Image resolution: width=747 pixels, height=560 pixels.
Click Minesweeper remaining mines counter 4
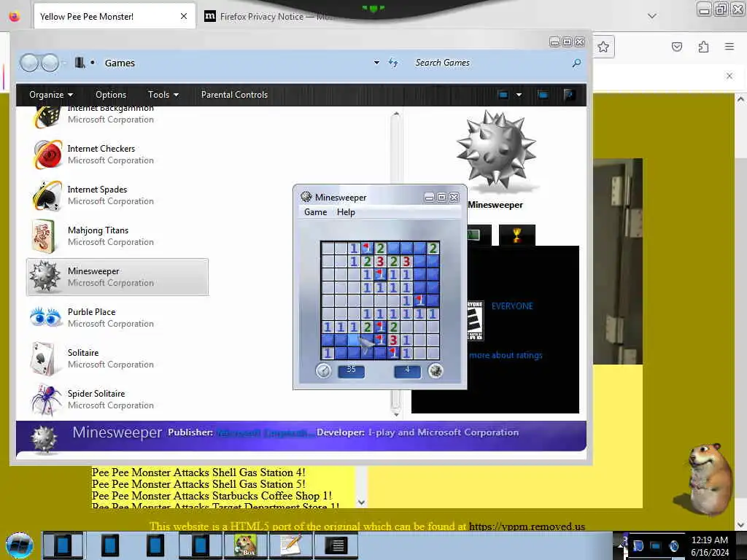click(407, 370)
